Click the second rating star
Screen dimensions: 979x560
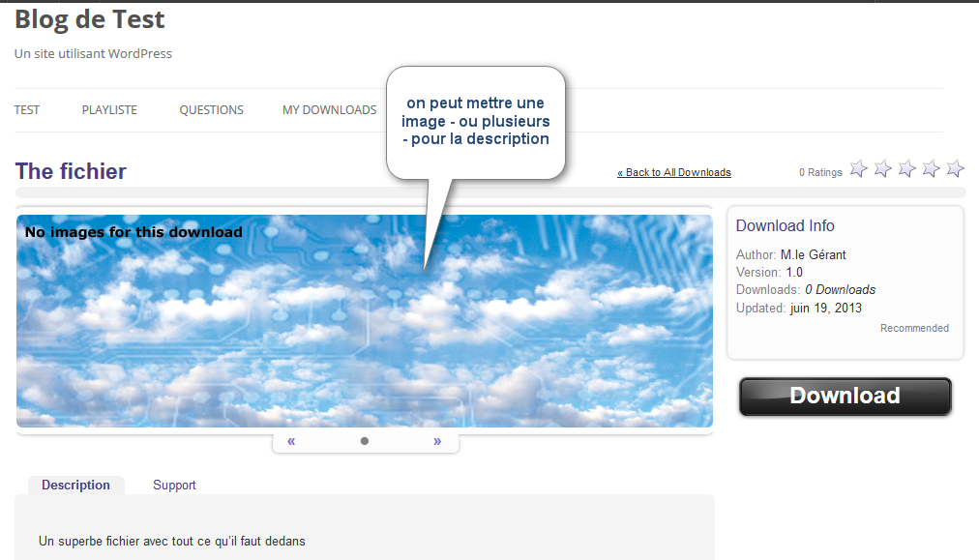tap(883, 168)
